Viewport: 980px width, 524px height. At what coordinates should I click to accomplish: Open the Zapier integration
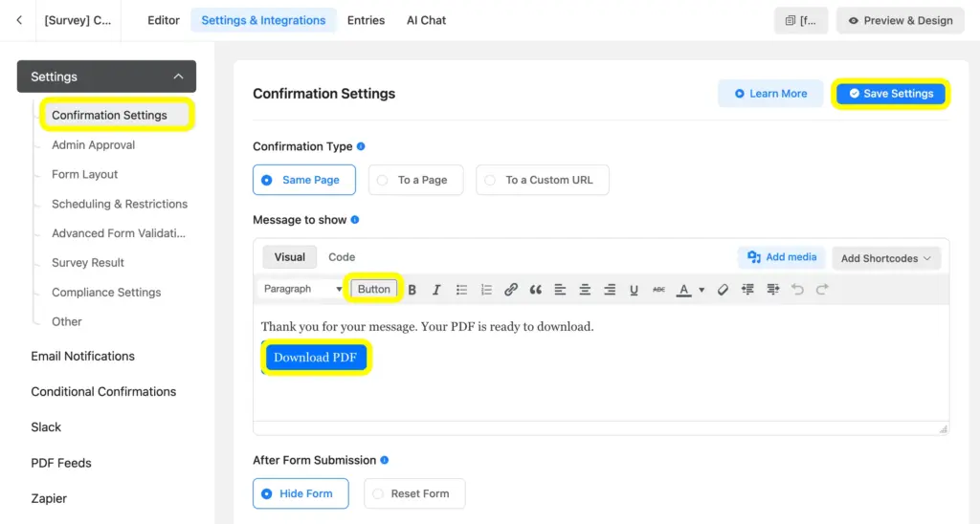tap(49, 498)
